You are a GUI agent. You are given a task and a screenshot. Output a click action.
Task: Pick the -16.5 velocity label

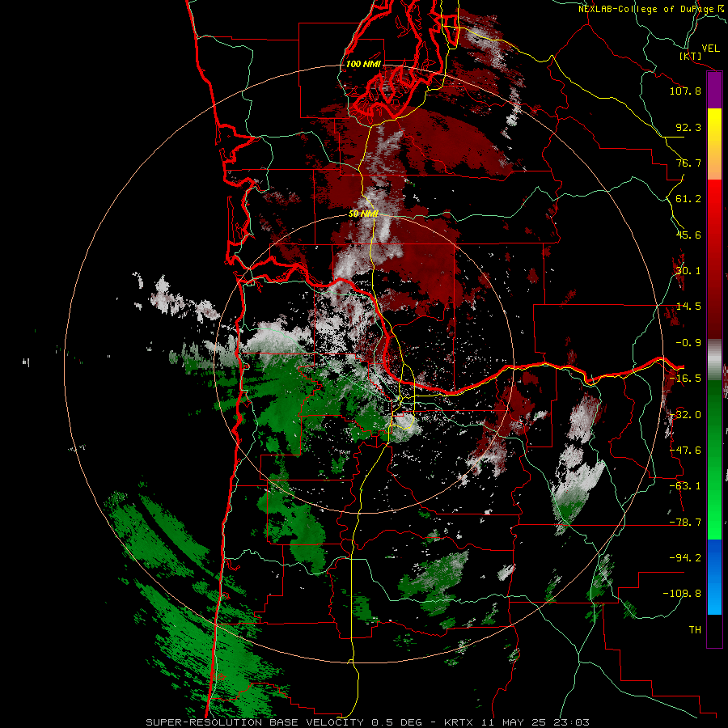pyautogui.click(x=685, y=379)
